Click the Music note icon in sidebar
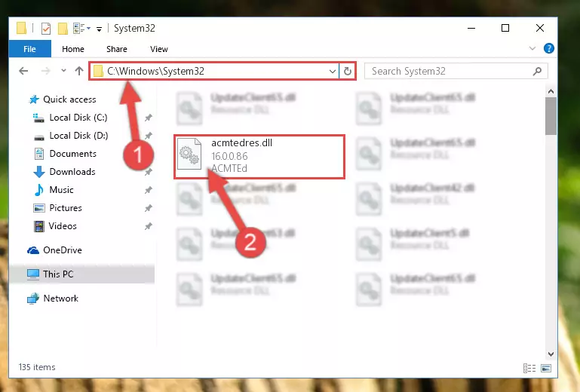Screen dimensions: 580x392 [x=38, y=190]
